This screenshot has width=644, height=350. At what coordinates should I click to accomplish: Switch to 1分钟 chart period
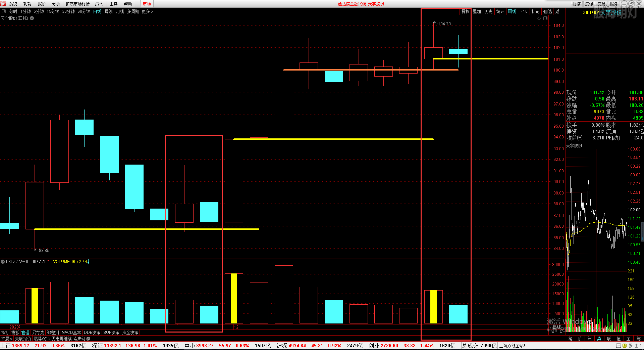(x=25, y=11)
